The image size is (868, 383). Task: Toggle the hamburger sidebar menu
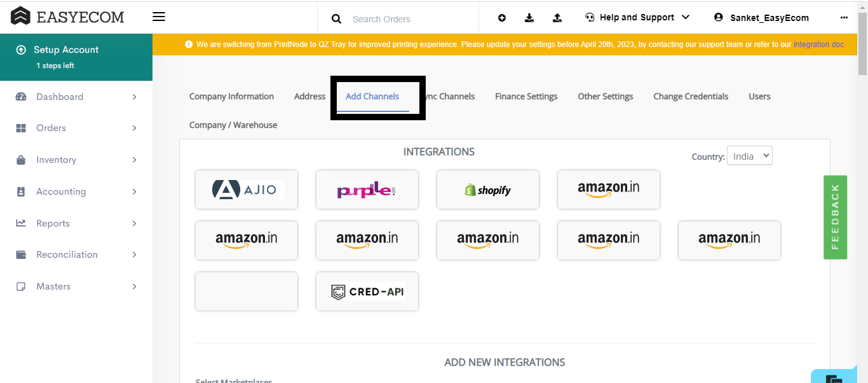(159, 17)
